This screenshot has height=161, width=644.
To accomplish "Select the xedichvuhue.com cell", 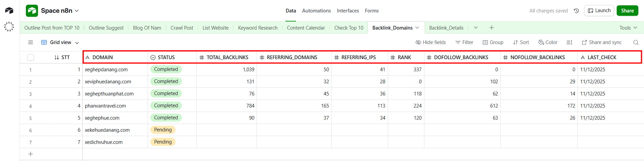I will [115, 142].
